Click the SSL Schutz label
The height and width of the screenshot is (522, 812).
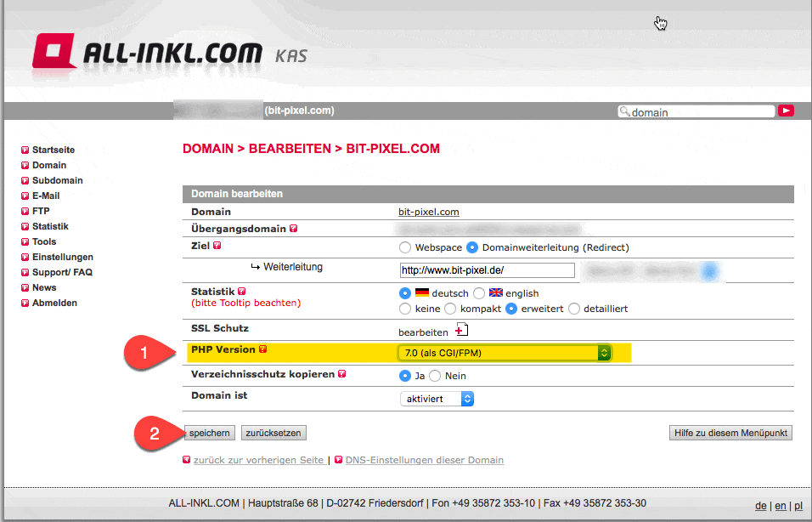click(x=220, y=328)
